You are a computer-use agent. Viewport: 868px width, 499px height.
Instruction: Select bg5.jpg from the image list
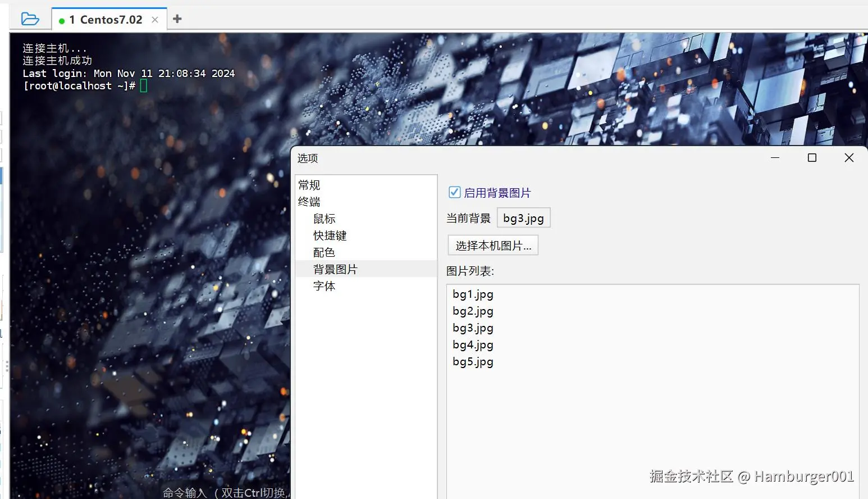tap(472, 361)
